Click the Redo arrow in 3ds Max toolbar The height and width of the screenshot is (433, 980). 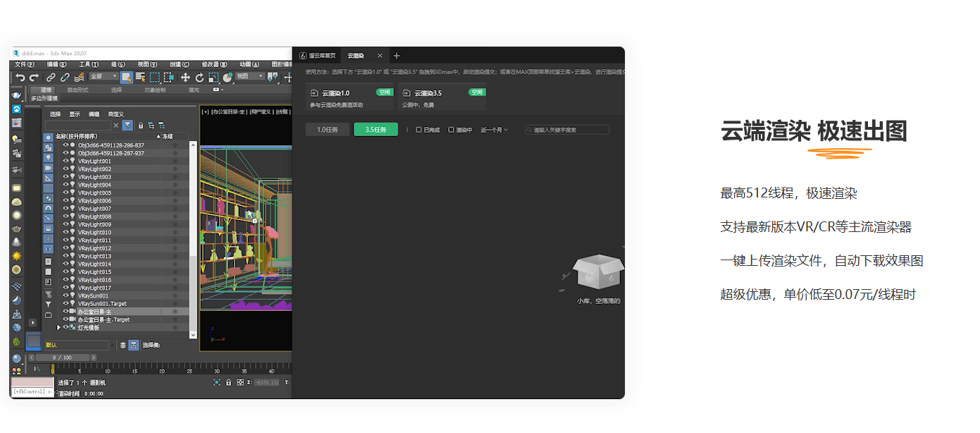[x=34, y=77]
